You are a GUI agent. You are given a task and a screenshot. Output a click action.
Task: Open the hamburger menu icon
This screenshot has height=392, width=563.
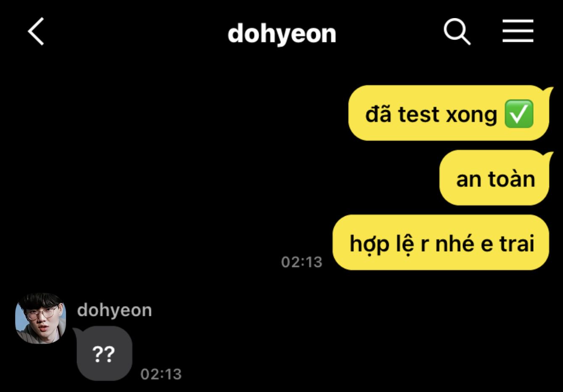coord(518,31)
